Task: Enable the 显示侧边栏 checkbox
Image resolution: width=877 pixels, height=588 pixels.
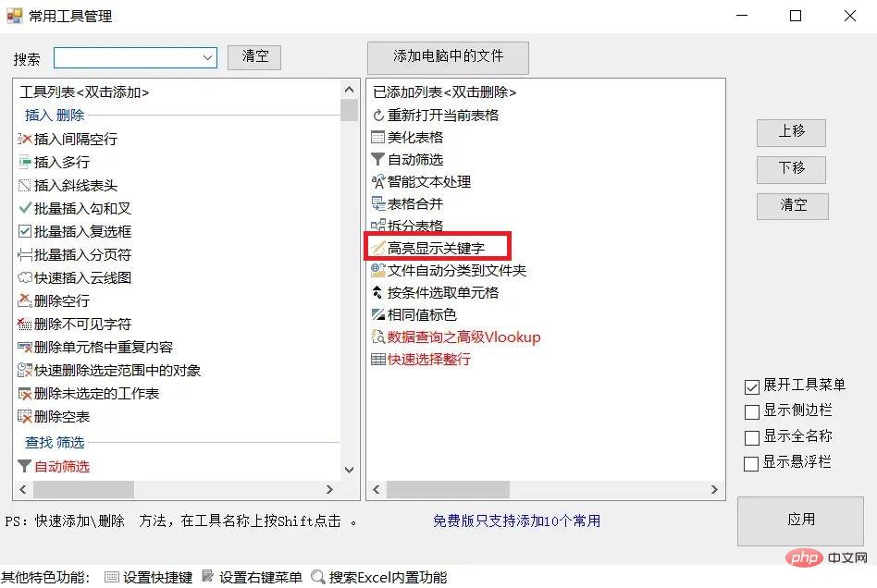Action: pos(752,412)
